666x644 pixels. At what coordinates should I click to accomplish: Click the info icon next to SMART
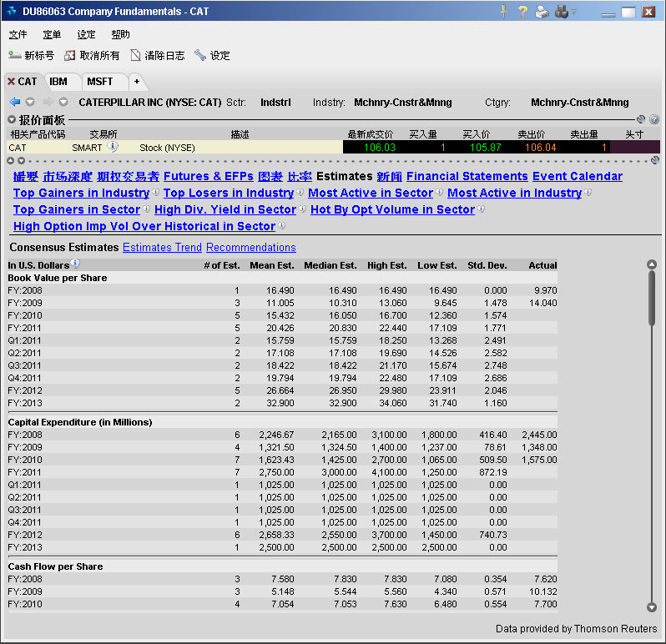[x=113, y=148]
